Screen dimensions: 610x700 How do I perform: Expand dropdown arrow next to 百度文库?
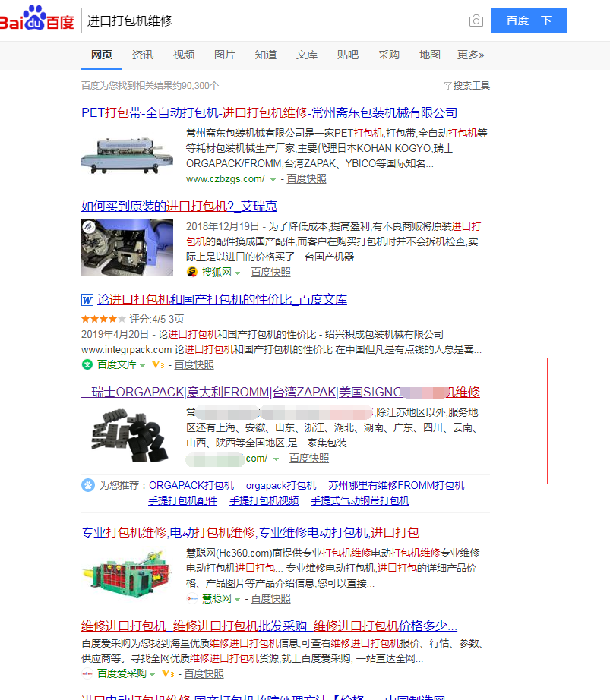pos(143,366)
